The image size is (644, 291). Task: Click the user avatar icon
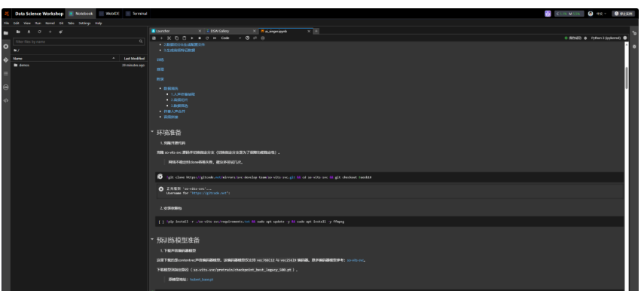click(x=591, y=14)
